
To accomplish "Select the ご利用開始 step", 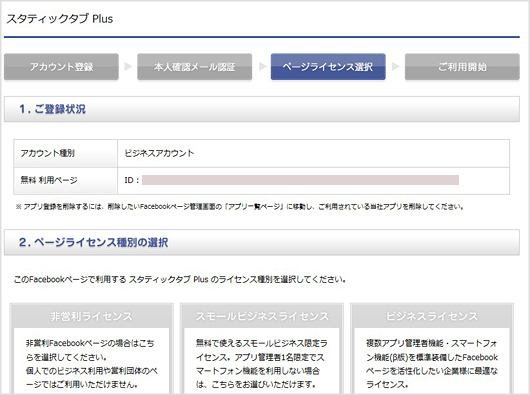I will point(462,67).
